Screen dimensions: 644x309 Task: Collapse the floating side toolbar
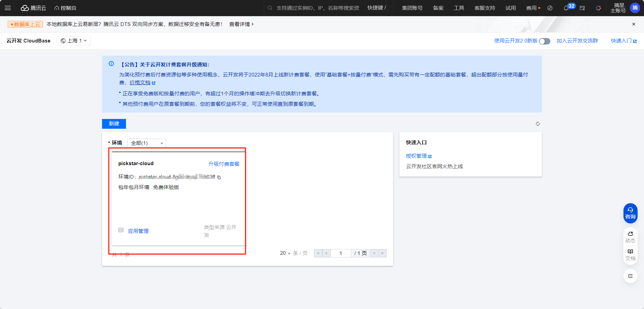(x=630, y=276)
